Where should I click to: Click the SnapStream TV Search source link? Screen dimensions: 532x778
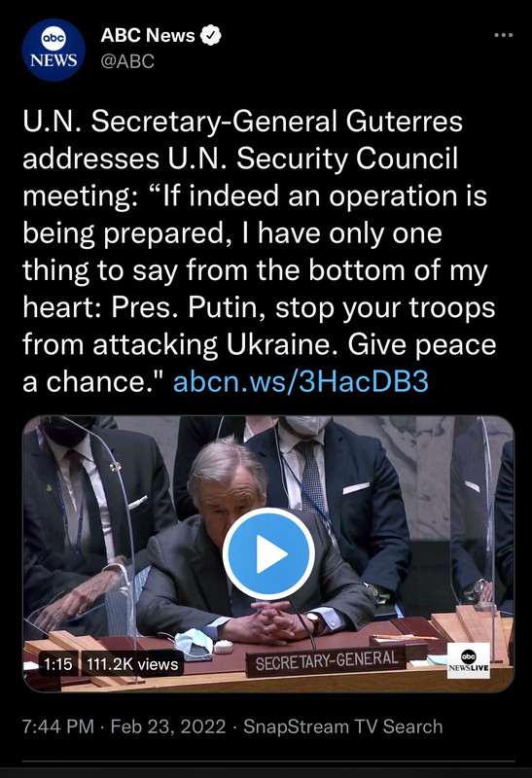point(343,726)
